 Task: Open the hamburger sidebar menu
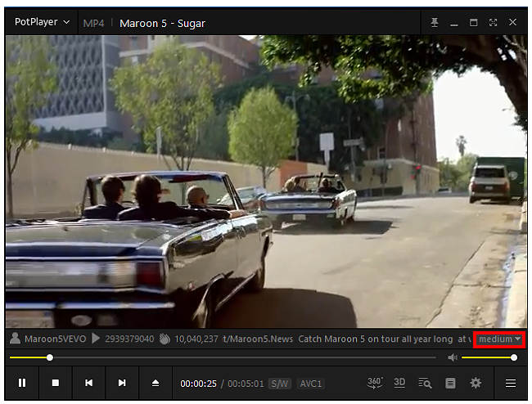511,384
